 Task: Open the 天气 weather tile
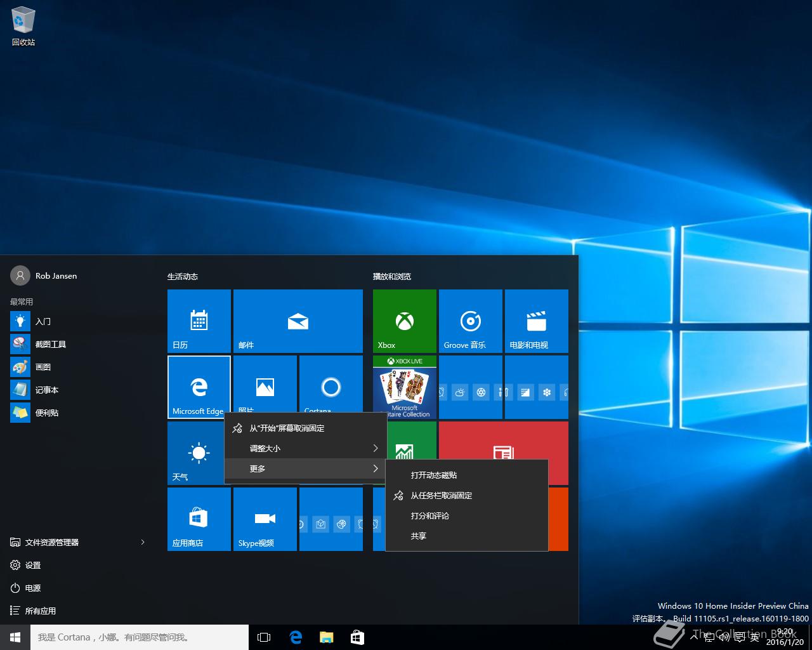(x=195, y=453)
